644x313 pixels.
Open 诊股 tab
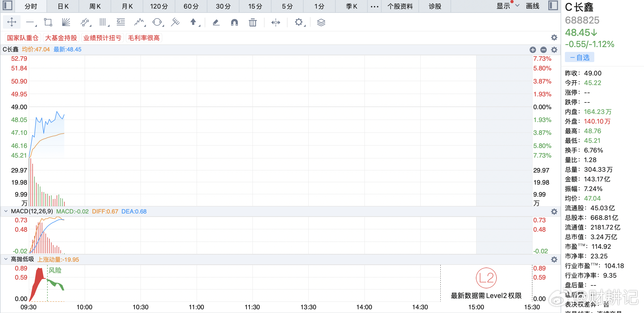(x=435, y=6)
